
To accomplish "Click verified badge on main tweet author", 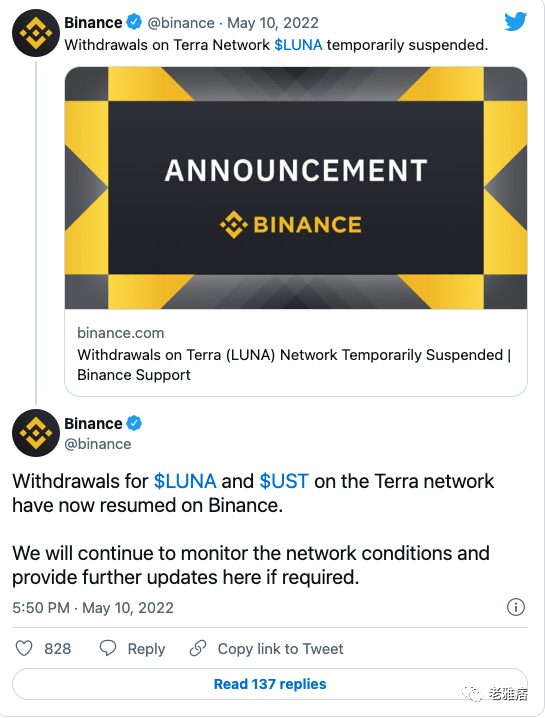I will 134,423.
